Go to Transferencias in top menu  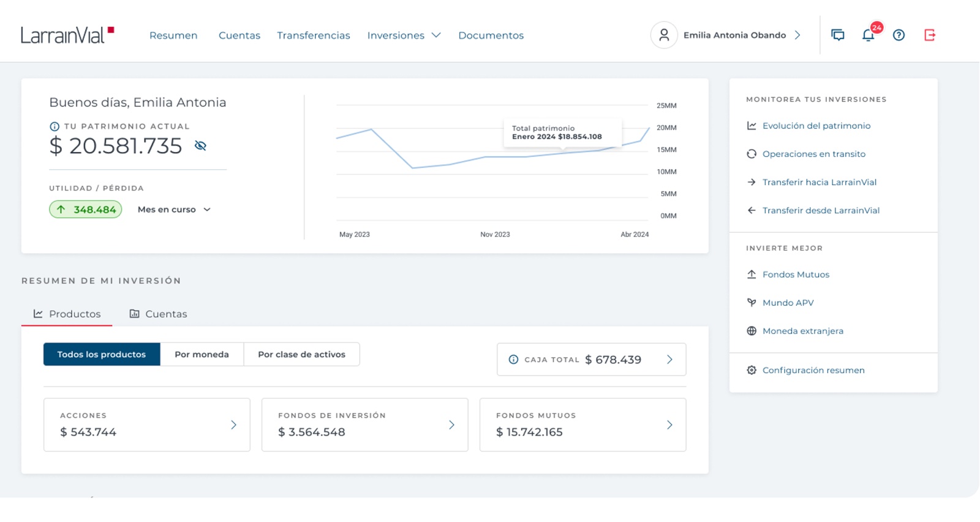pyautogui.click(x=314, y=36)
